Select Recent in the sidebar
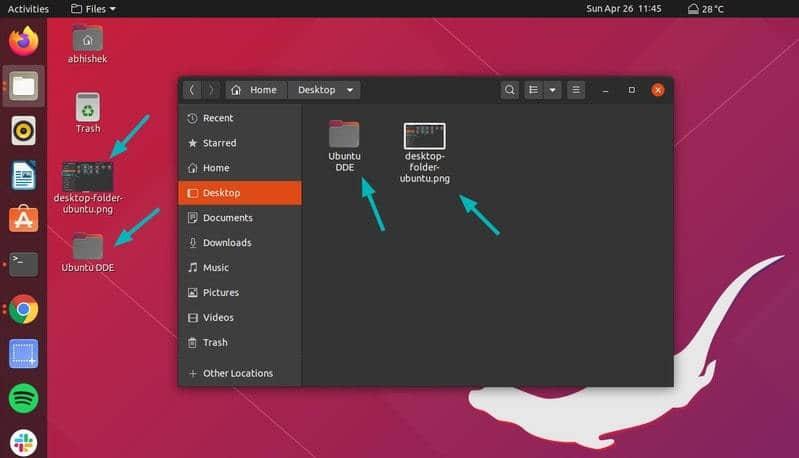 pyautogui.click(x=217, y=118)
